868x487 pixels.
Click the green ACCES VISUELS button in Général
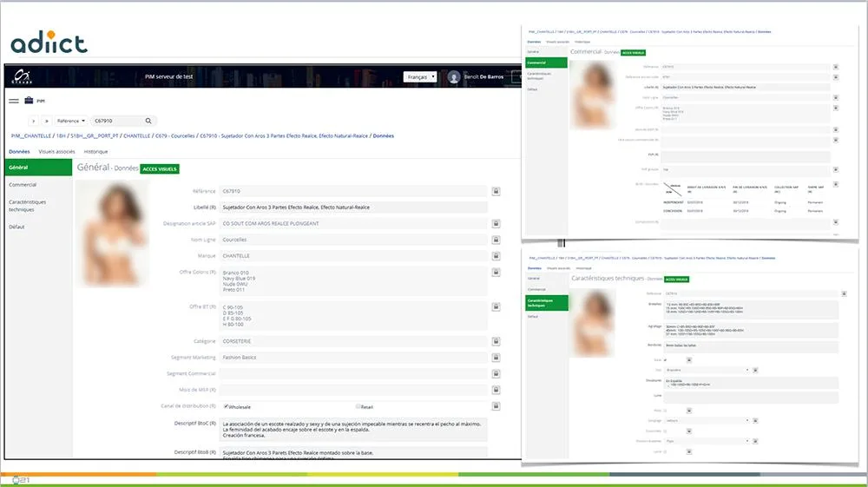click(160, 168)
